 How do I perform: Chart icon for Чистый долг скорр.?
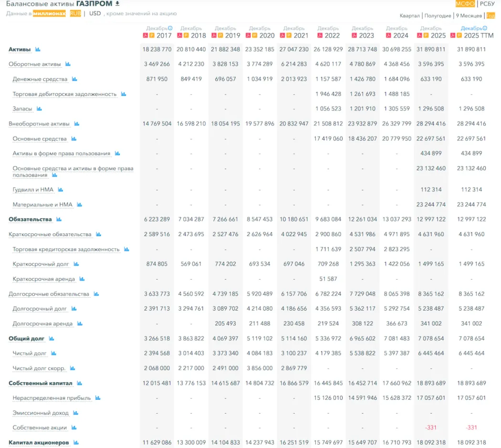73,368
